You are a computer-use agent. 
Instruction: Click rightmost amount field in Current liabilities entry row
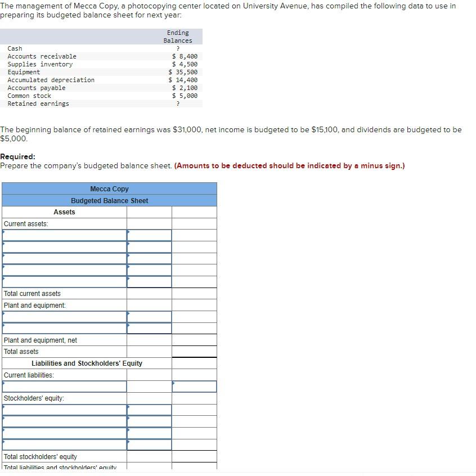(x=194, y=387)
